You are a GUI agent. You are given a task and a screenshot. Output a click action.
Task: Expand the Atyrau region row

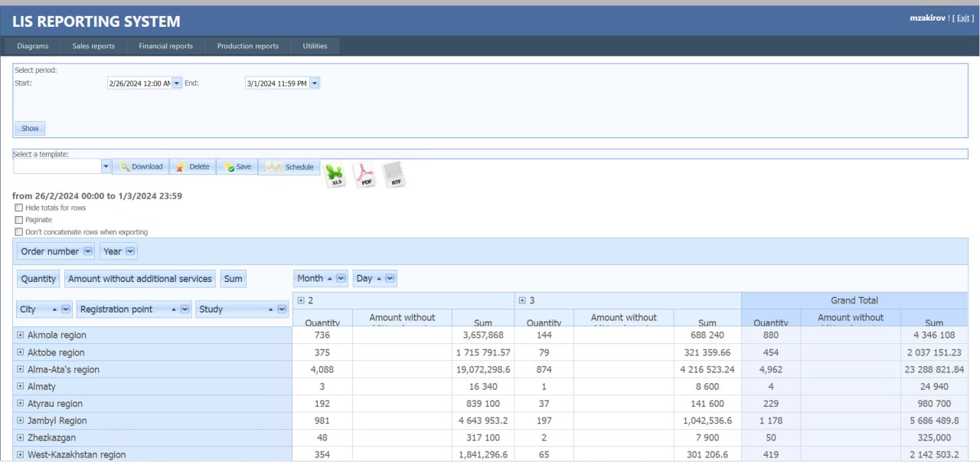pyautogui.click(x=21, y=403)
